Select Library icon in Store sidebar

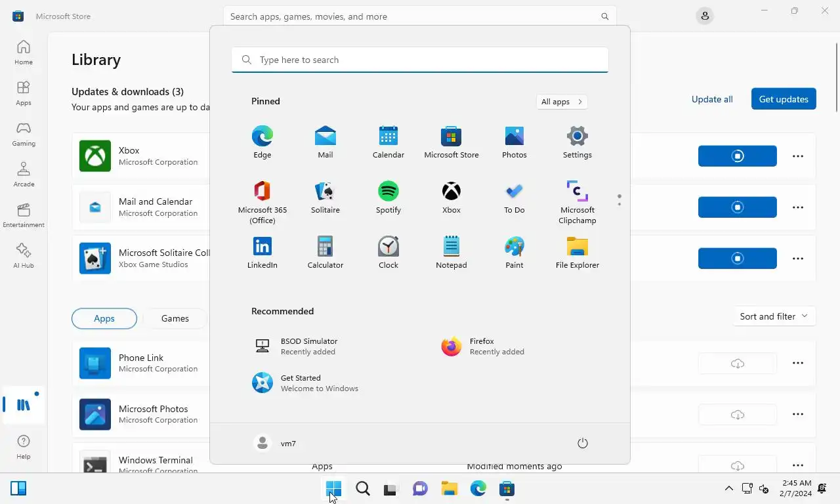click(24, 405)
